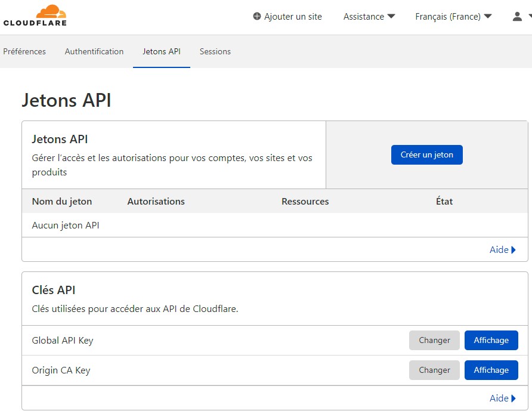The image size is (532, 414).
Task: Click the account person icon top right
Action: [x=516, y=17]
